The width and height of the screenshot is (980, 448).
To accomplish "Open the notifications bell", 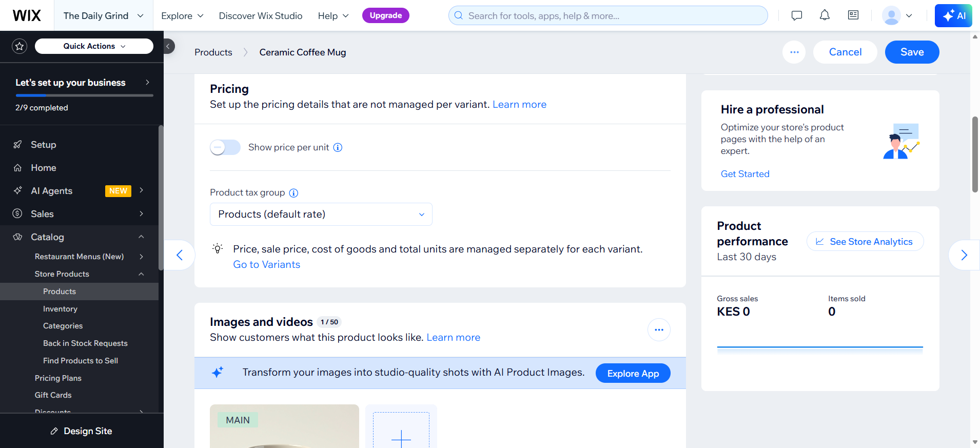I will click(x=825, y=15).
